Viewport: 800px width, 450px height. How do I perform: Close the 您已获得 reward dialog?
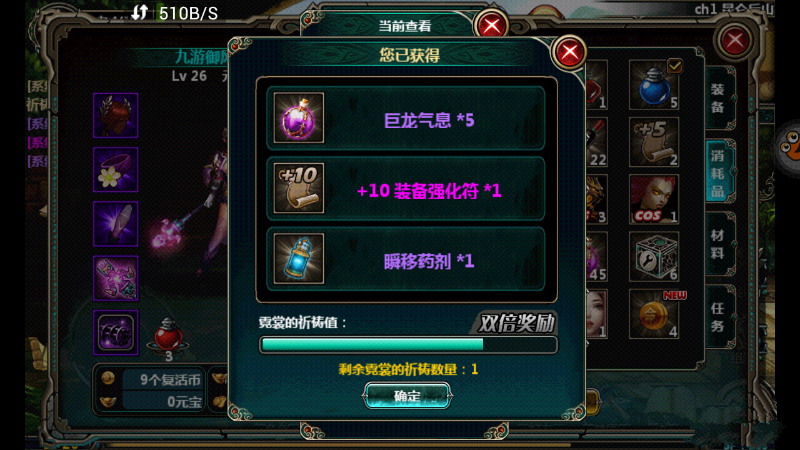(x=569, y=52)
